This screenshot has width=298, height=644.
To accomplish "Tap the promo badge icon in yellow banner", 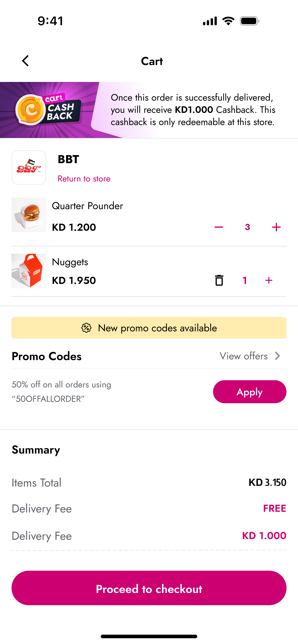I will tap(86, 328).
